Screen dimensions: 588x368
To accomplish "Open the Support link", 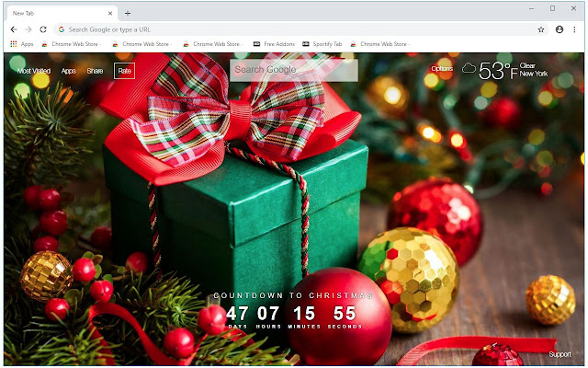I will click(560, 354).
